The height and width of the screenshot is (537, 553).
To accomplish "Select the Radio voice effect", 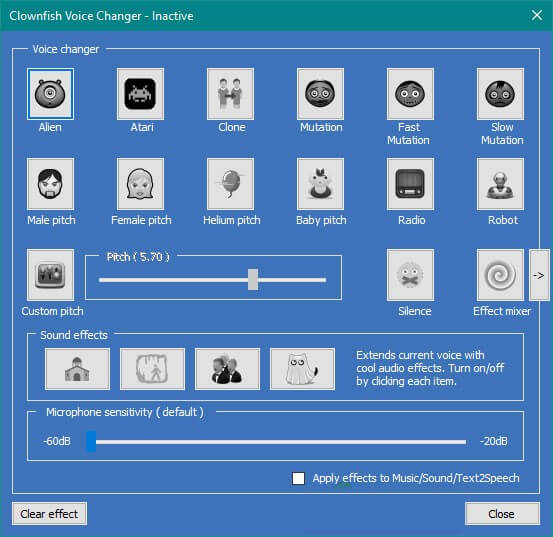I will click(410, 184).
